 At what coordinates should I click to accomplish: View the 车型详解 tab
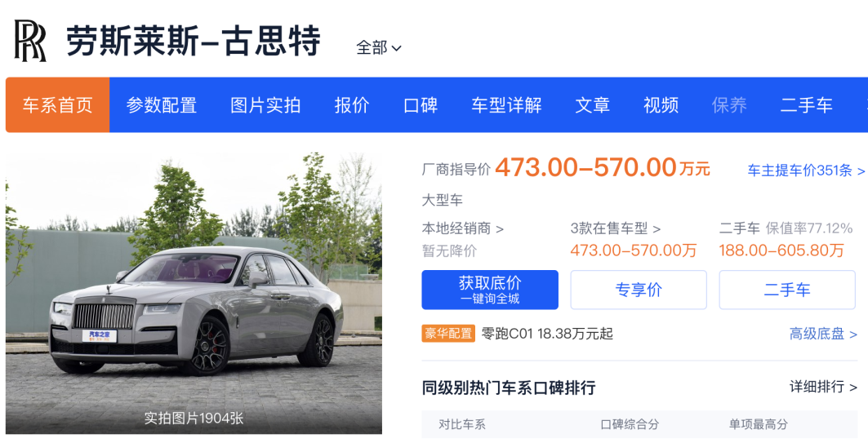click(506, 105)
